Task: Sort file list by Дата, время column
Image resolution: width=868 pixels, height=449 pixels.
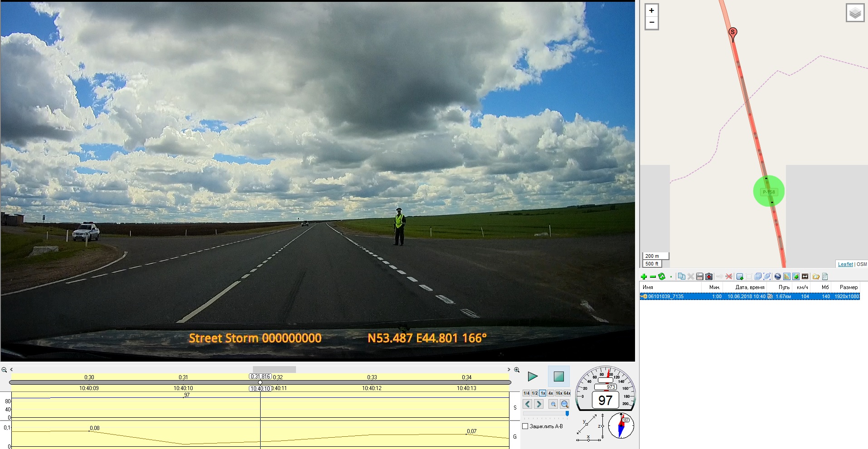Action: pyautogui.click(x=750, y=287)
